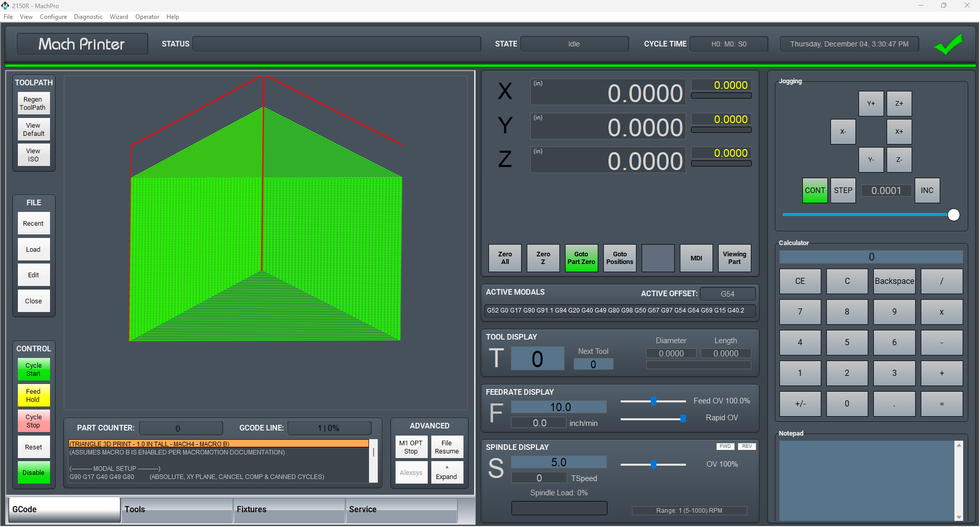Click inside the Notepad text area
This screenshot has width=980, height=527.
pos(866,480)
